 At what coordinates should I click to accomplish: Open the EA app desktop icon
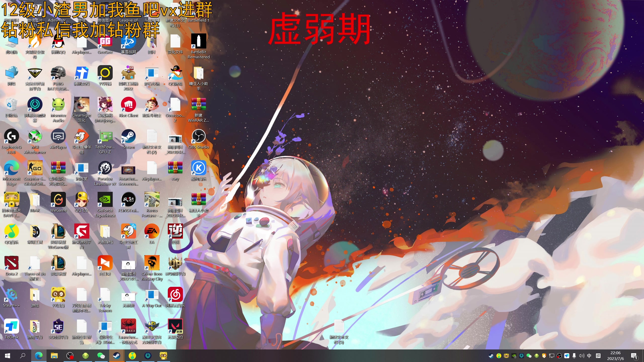(152, 234)
